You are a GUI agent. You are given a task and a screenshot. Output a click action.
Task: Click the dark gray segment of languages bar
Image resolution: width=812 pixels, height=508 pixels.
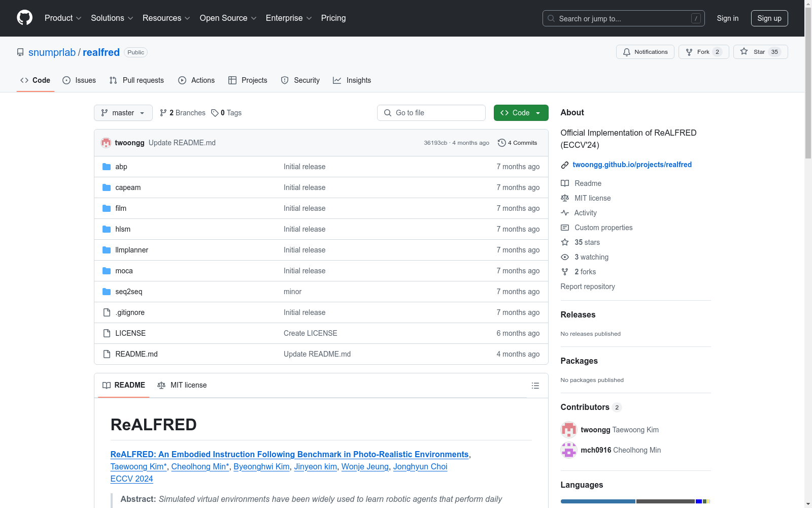tap(665, 501)
